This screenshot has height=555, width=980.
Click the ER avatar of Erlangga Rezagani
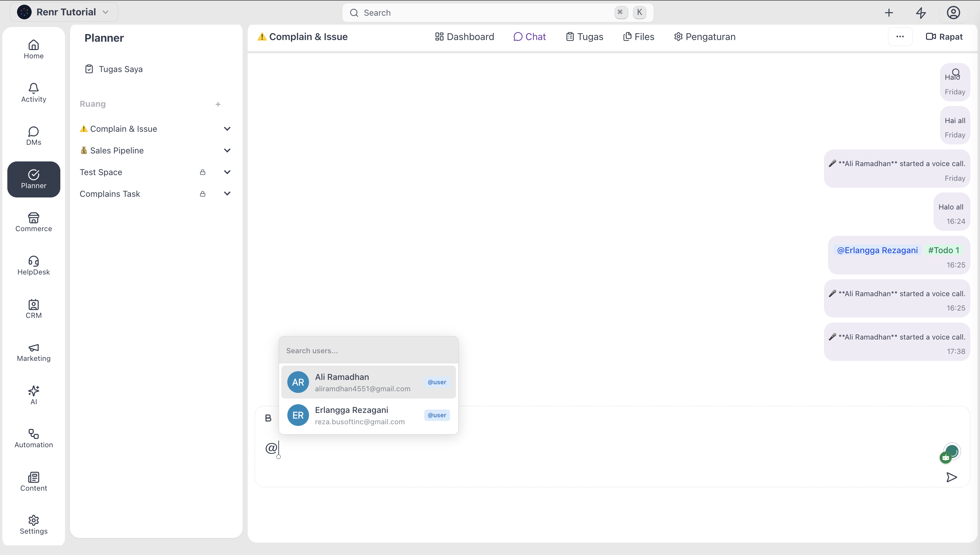tap(298, 415)
